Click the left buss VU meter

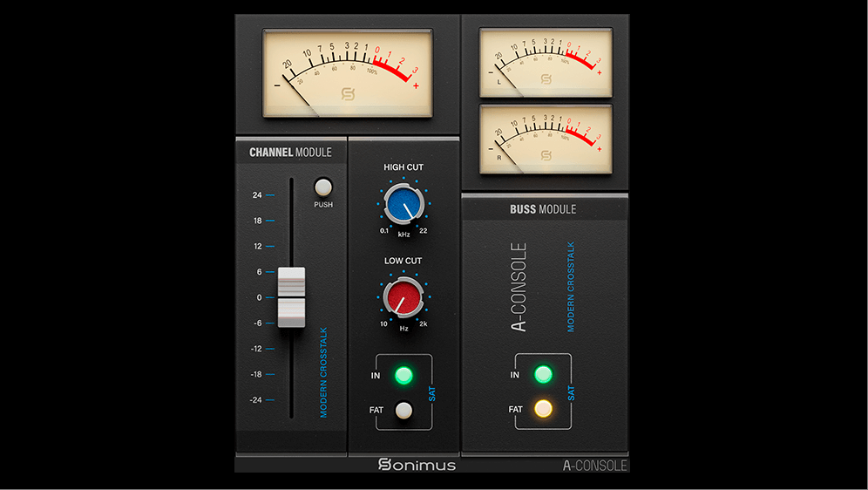pyautogui.click(x=546, y=62)
